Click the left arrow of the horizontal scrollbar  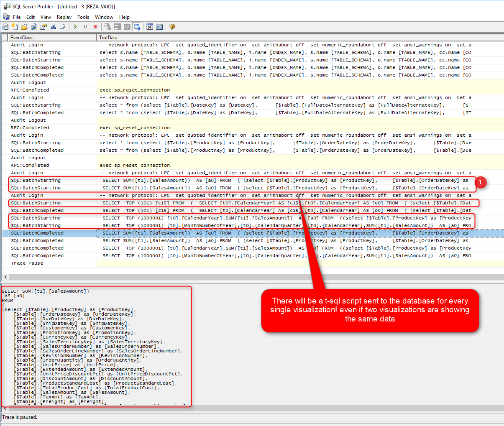(x=5, y=277)
